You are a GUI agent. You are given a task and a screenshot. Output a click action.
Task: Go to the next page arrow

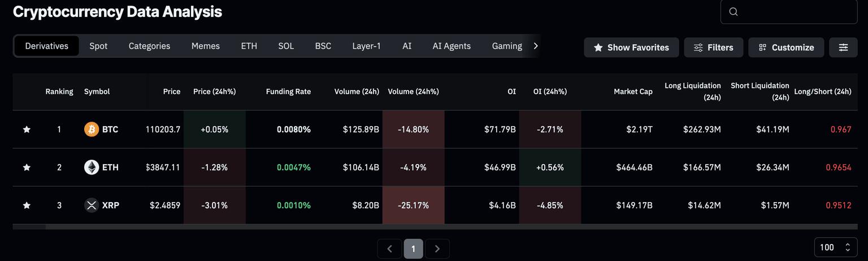click(437, 249)
